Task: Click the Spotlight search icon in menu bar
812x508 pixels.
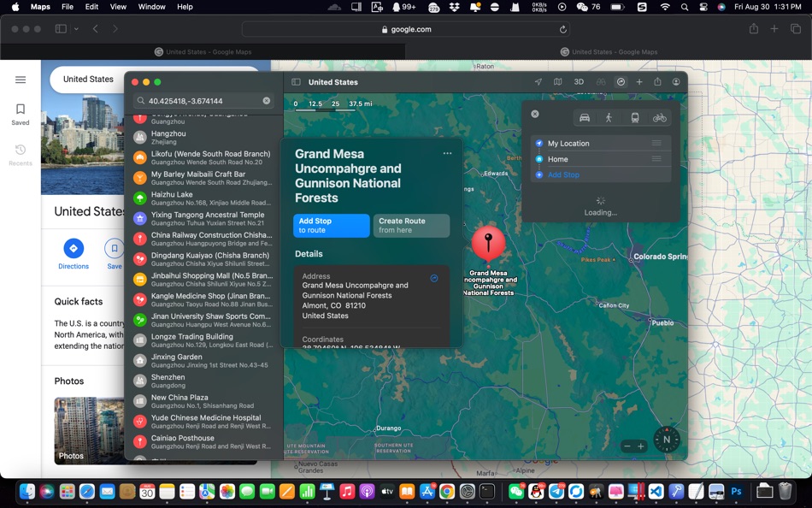Action: 685,7
